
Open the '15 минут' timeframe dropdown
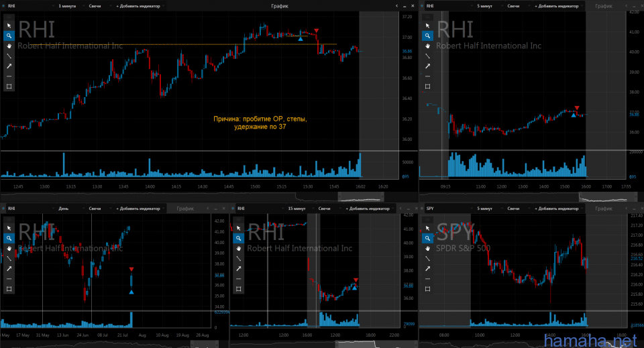point(299,209)
